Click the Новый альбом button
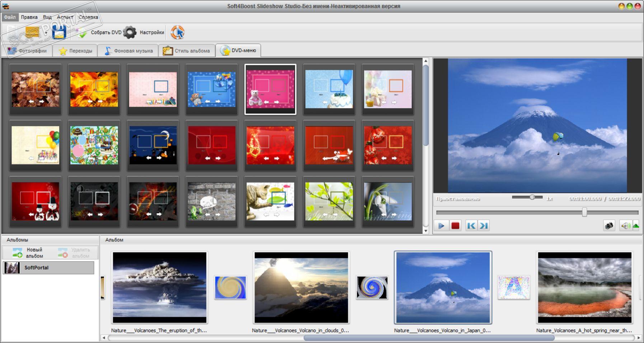 (28, 252)
